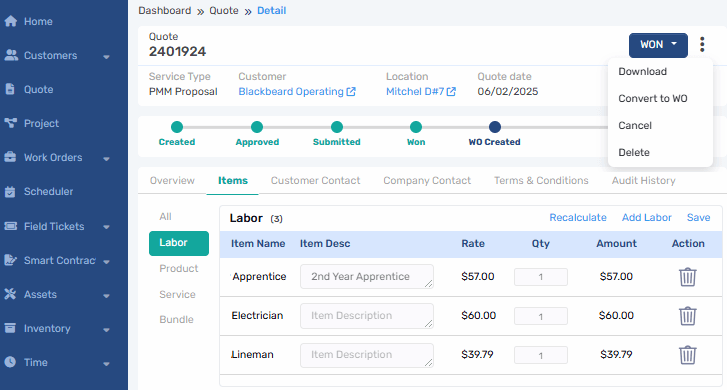This screenshot has height=390, width=727.
Task: Expand the Time submenu arrow
Action: [106, 364]
